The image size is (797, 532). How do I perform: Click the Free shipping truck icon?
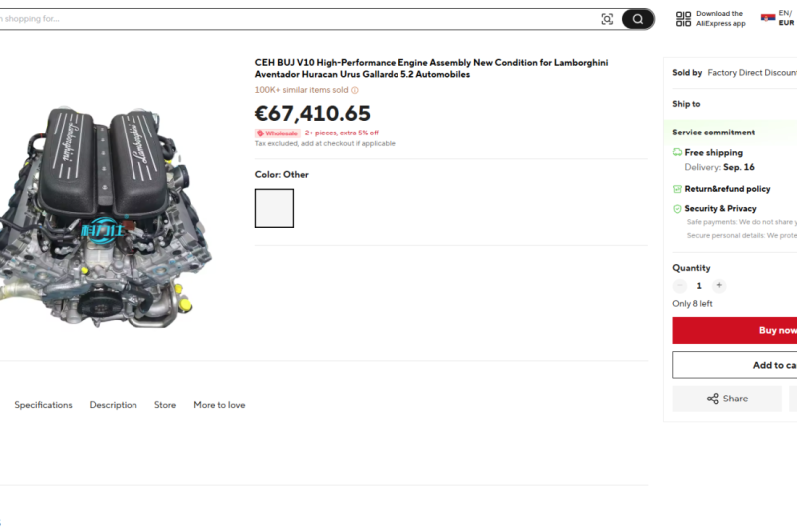pyautogui.click(x=677, y=152)
